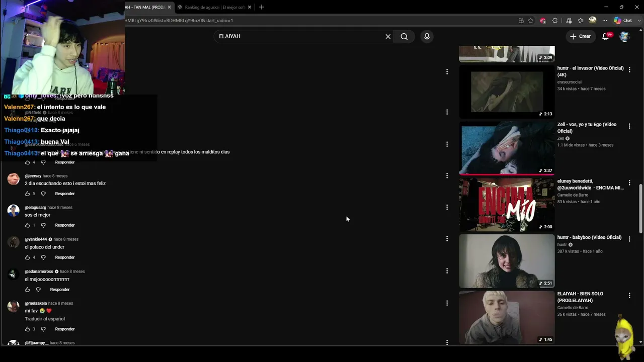This screenshot has height=362, width=644.
Task: Switch to the TAN MAL tab
Action: (145, 7)
